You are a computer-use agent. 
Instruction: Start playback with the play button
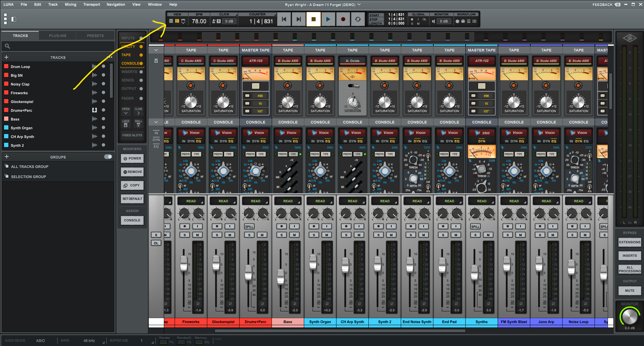[x=328, y=20]
